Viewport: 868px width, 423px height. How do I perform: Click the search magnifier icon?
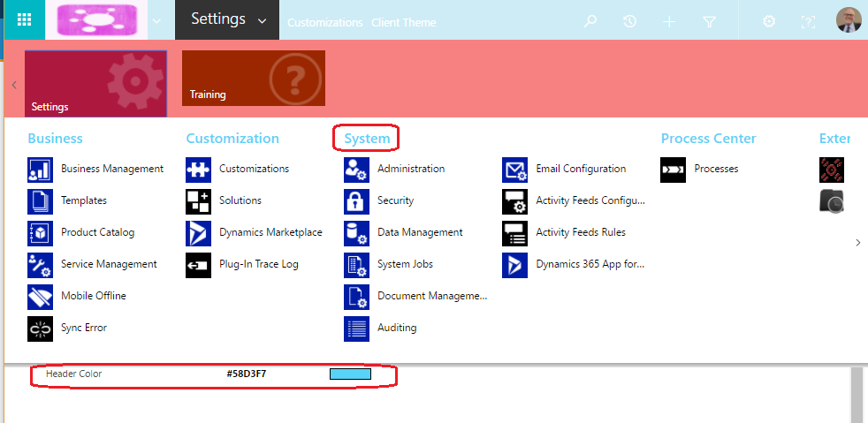(590, 21)
